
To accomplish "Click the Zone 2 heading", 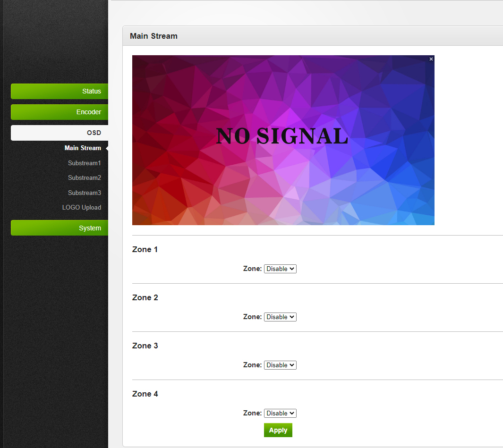I will click(145, 297).
